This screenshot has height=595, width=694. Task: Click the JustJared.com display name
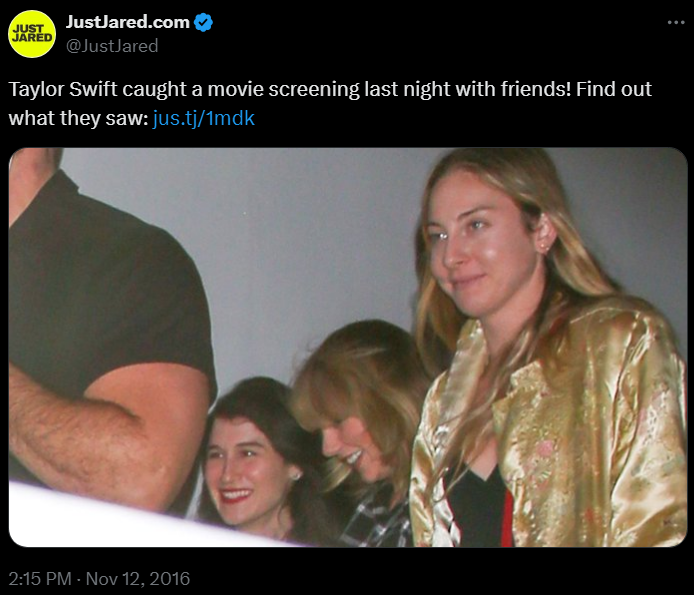pos(127,23)
